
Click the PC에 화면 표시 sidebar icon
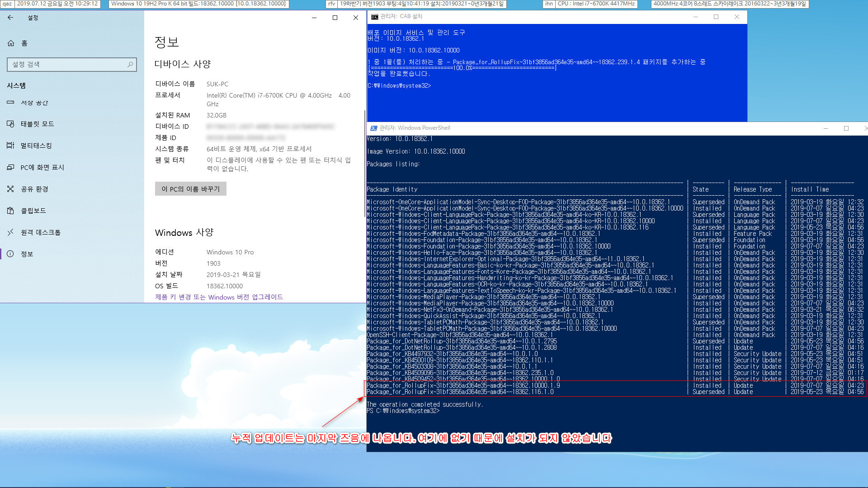click(10, 167)
